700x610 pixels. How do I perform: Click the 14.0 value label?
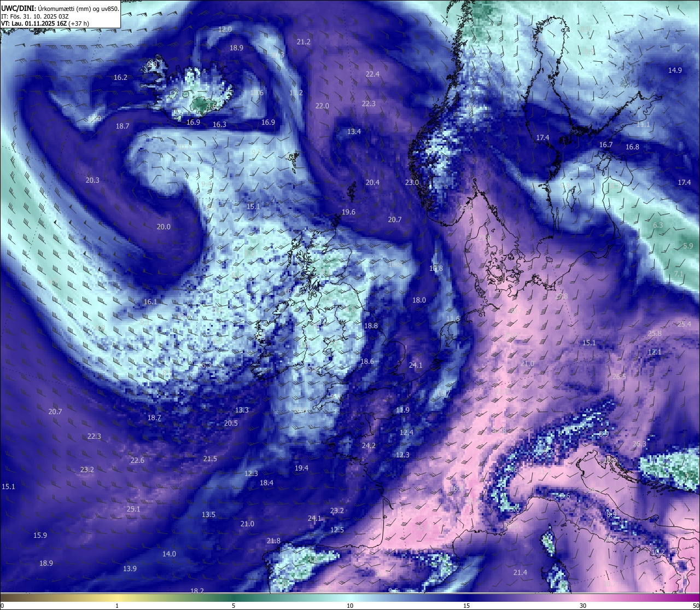click(x=169, y=554)
